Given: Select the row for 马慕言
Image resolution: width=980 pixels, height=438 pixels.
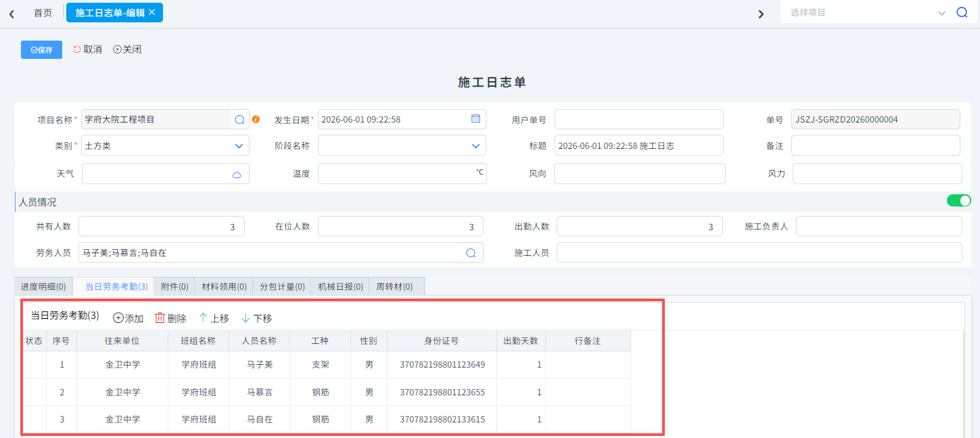Looking at the screenshot, I should [x=327, y=393].
